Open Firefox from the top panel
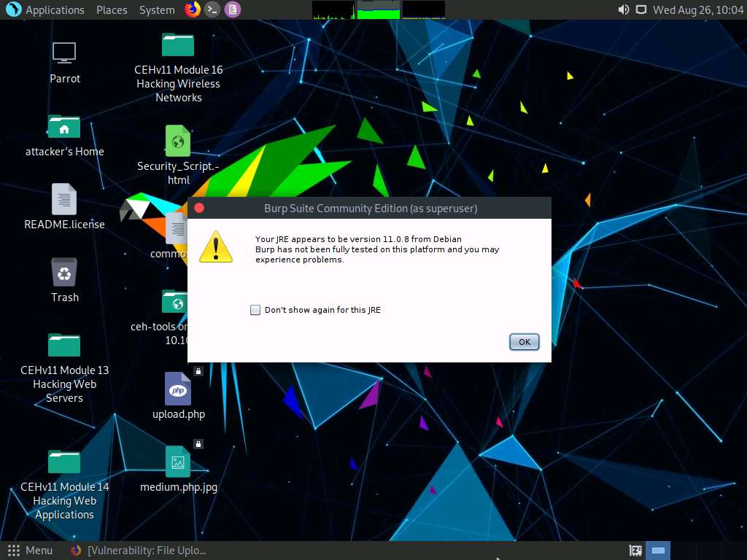Viewport: 747px width, 560px height. point(192,9)
